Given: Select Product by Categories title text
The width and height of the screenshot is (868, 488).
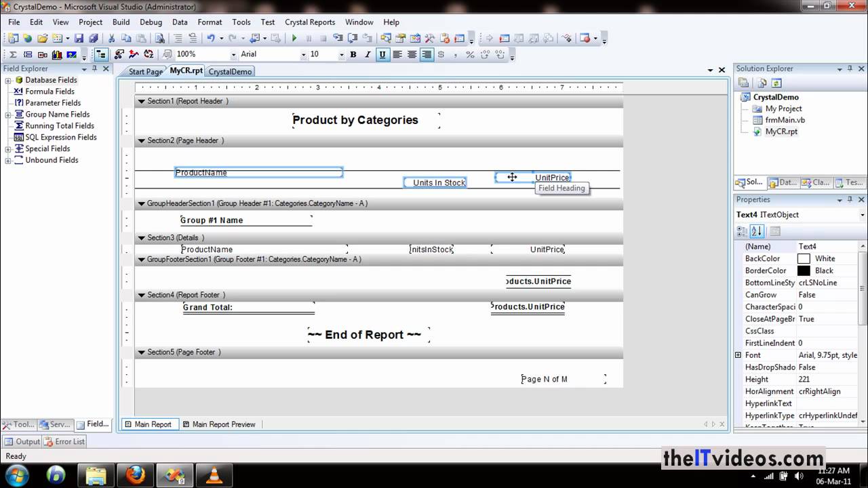Looking at the screenshot, I should coord(355,121).
